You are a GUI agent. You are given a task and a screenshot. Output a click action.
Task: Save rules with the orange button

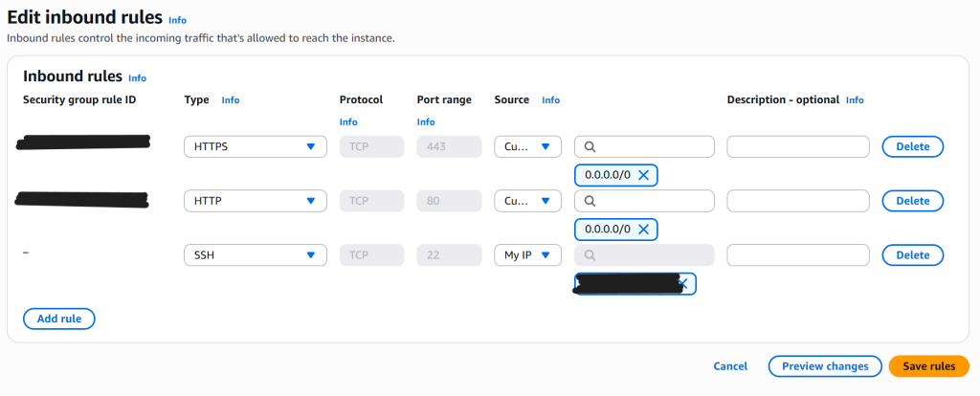(x=928, y=366)
